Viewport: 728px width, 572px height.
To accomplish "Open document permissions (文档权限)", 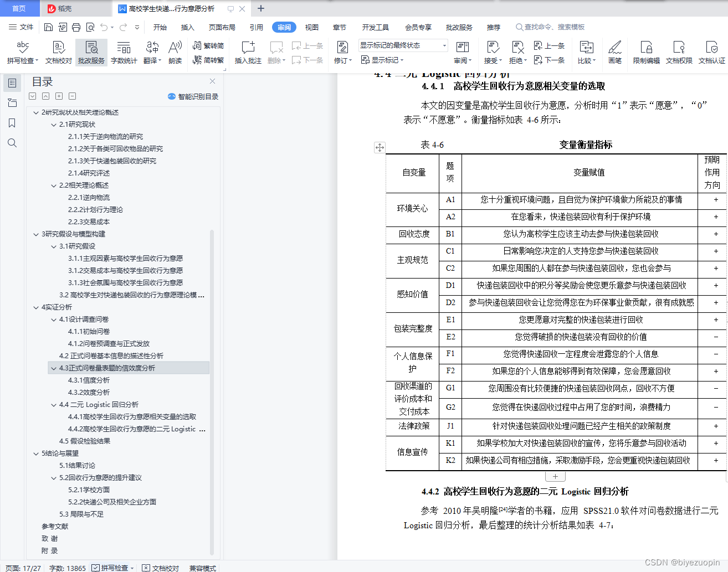I will [x=679, y=52].
